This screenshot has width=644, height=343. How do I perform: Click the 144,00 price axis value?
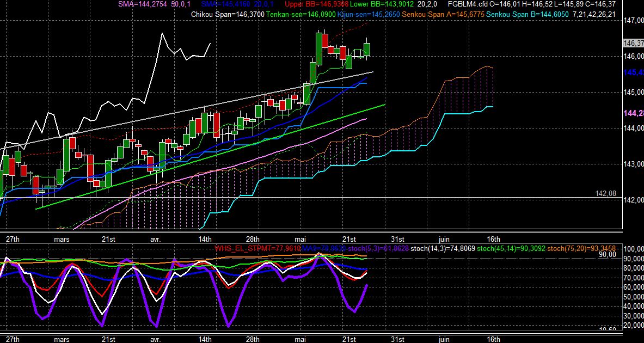[x=634, y=128]
